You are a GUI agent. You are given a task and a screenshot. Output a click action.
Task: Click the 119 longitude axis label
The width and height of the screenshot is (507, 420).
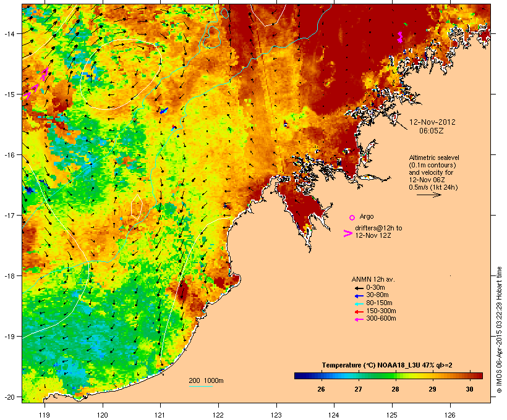click(45, 415)
